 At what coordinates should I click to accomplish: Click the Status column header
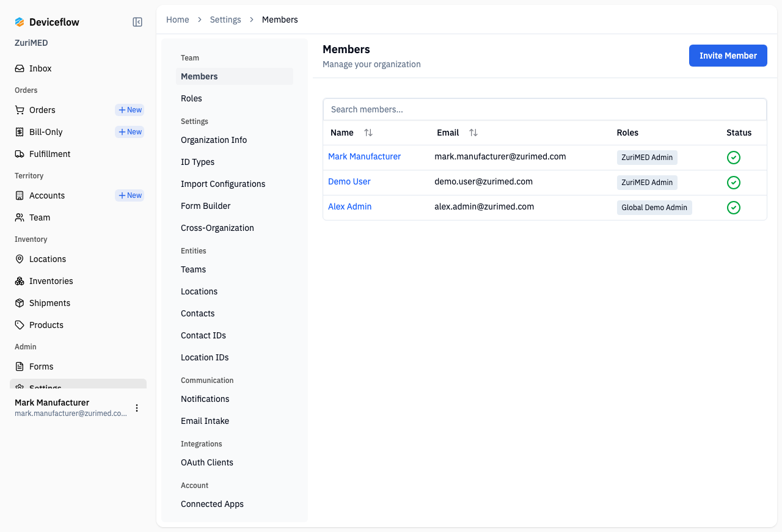(x=739, y=133)
